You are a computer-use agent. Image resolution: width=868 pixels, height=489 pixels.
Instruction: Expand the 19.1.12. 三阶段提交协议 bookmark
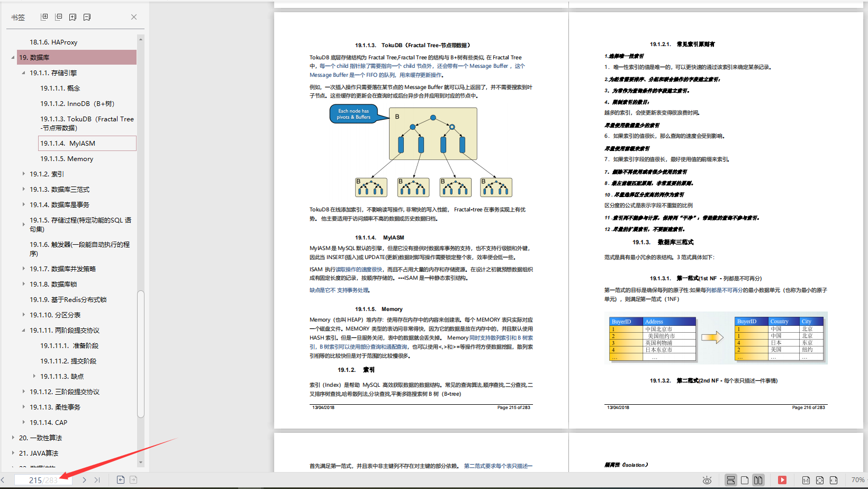pyautogui.click(x=23, y=392)
